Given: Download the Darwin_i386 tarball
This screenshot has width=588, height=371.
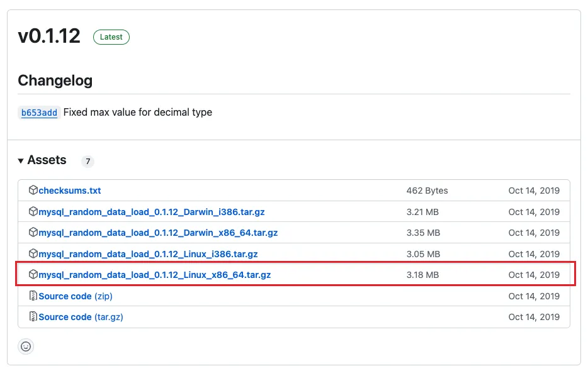Looking at the screenshot, I should [151, 212].
